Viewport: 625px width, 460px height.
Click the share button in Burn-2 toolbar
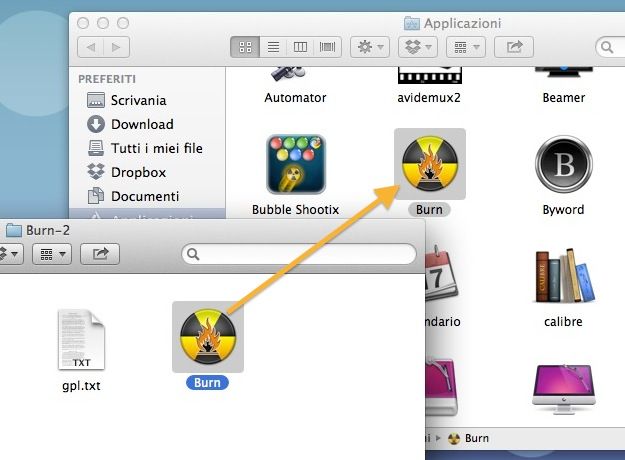[100, 254]
